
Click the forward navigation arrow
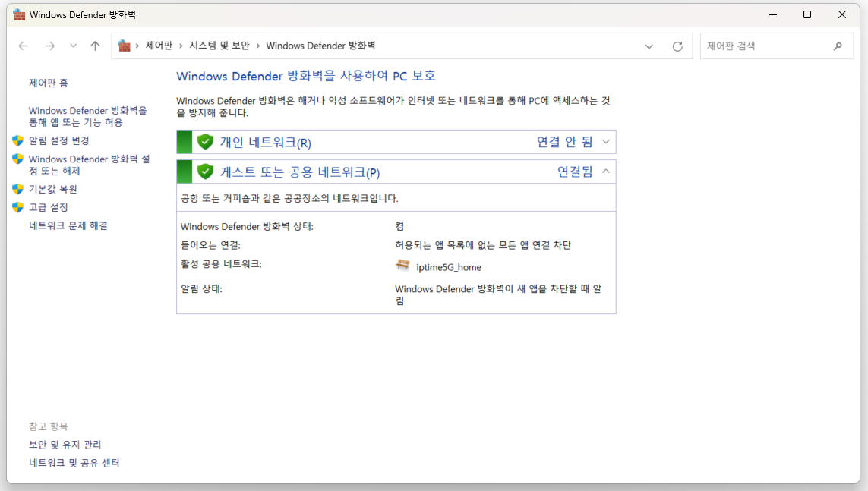click(50, 46)
